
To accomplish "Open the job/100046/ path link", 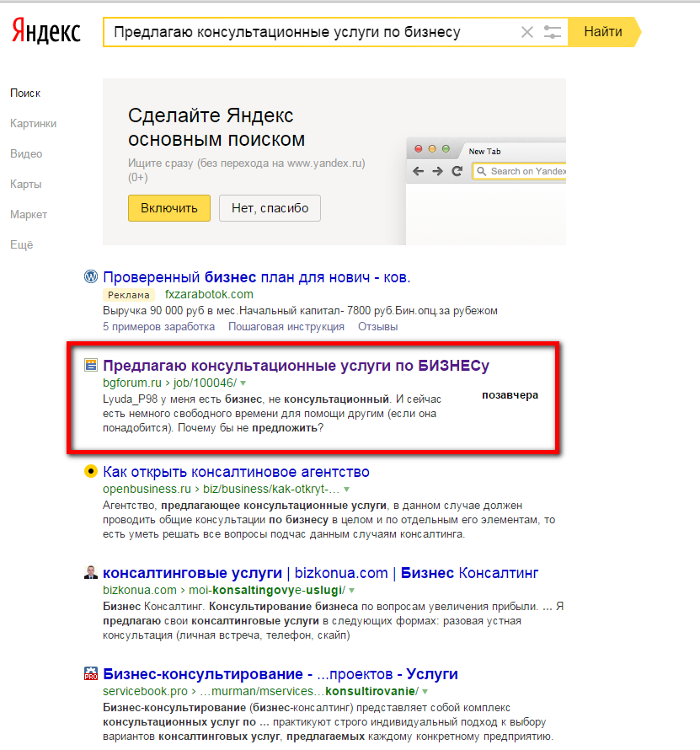I will pos(205,383).
